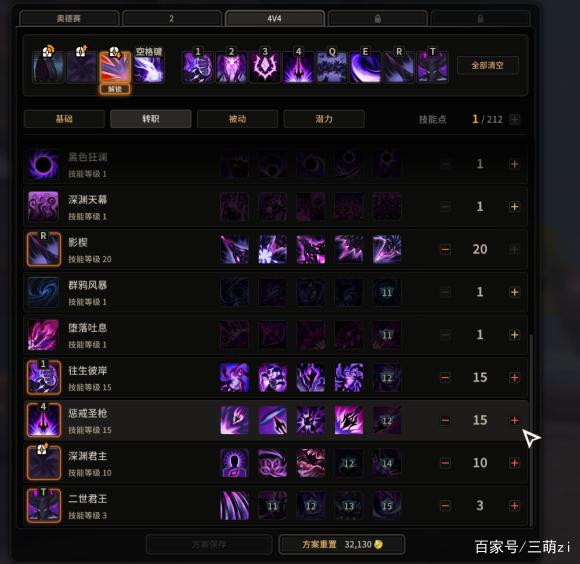Click the first rune icon in 影楔 row
Viewport: 580px width, 564px height.
(235, 250)
